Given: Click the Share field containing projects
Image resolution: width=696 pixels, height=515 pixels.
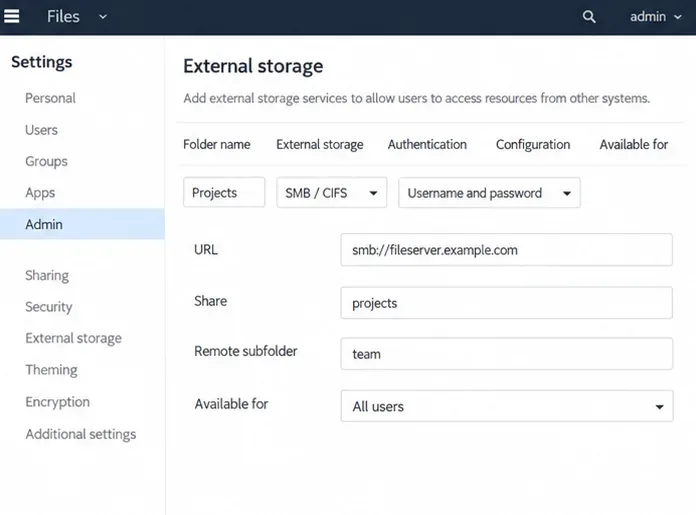Looking at the screenshot, I should pyautogui.click(x=506, y=303).
